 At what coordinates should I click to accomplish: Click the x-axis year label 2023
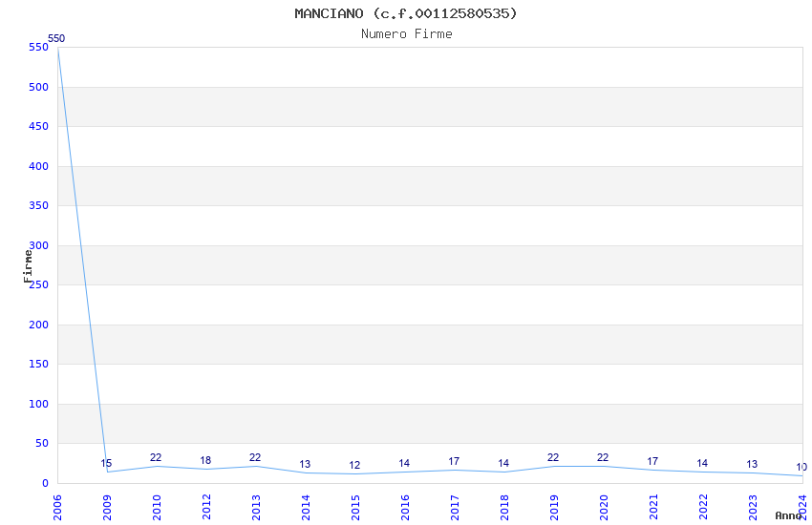(x=754, y=507)
